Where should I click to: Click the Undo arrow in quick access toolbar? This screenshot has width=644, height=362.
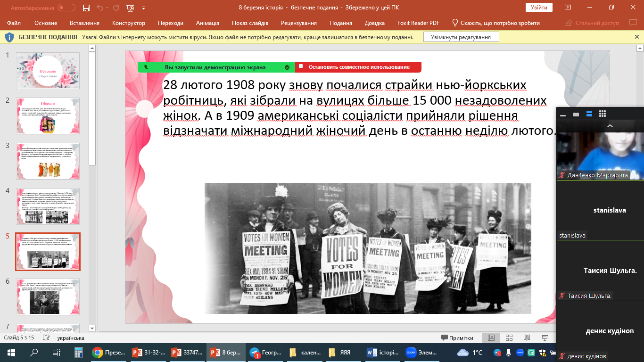coord(99,8)
